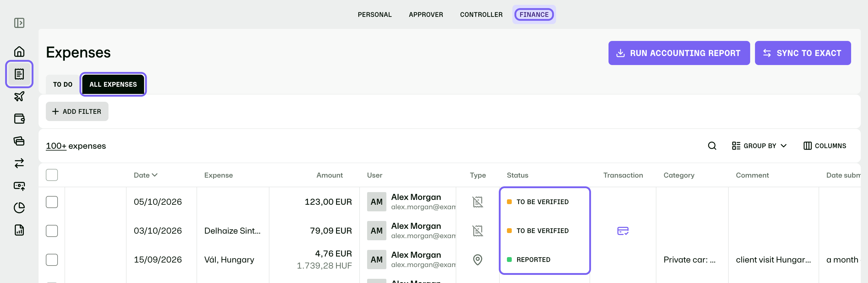Click the search magnifier icon
868x283 pixels.
[712, 146]
